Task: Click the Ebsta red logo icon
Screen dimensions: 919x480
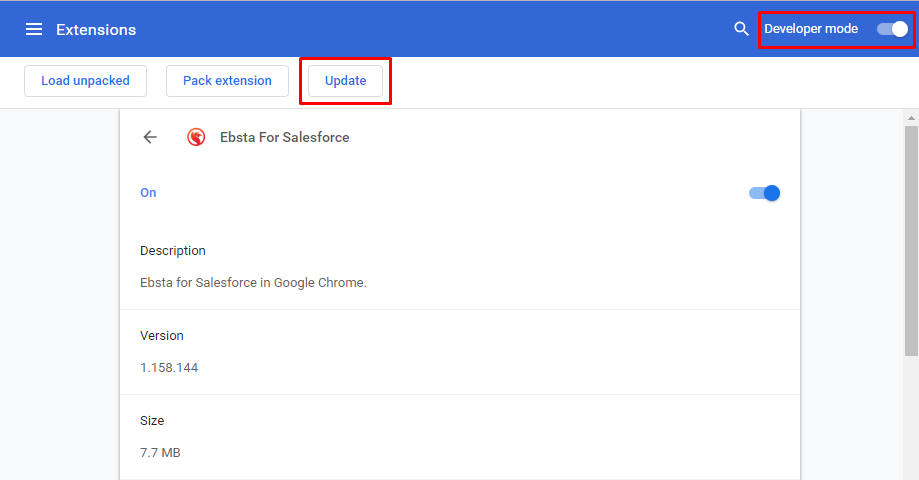Action: (197, 137)
